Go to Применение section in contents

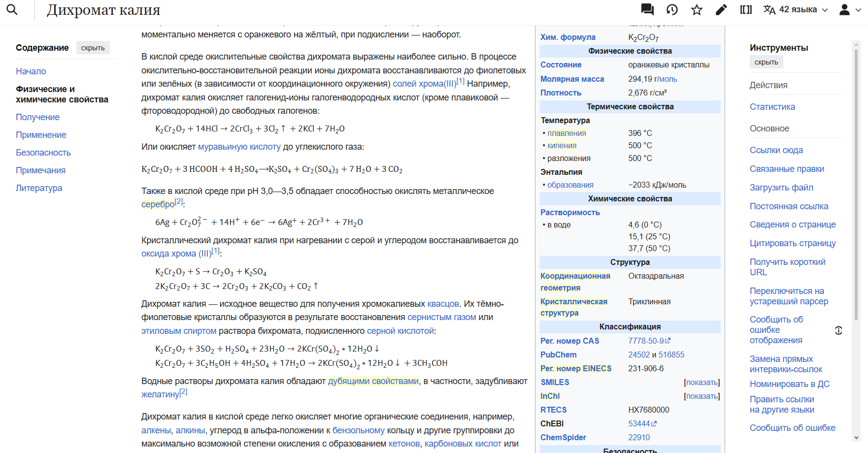(x=41, y=135)
